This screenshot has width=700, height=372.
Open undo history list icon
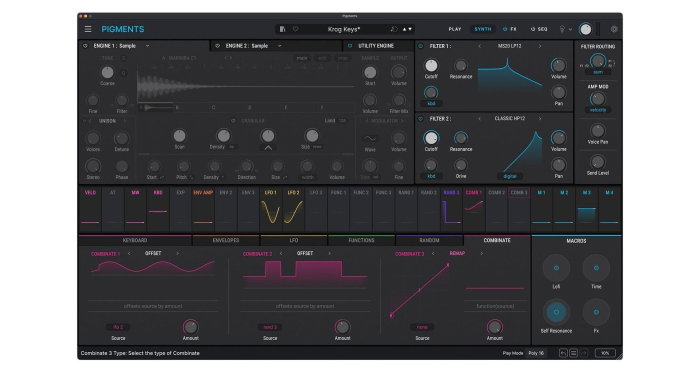point(574,353)
